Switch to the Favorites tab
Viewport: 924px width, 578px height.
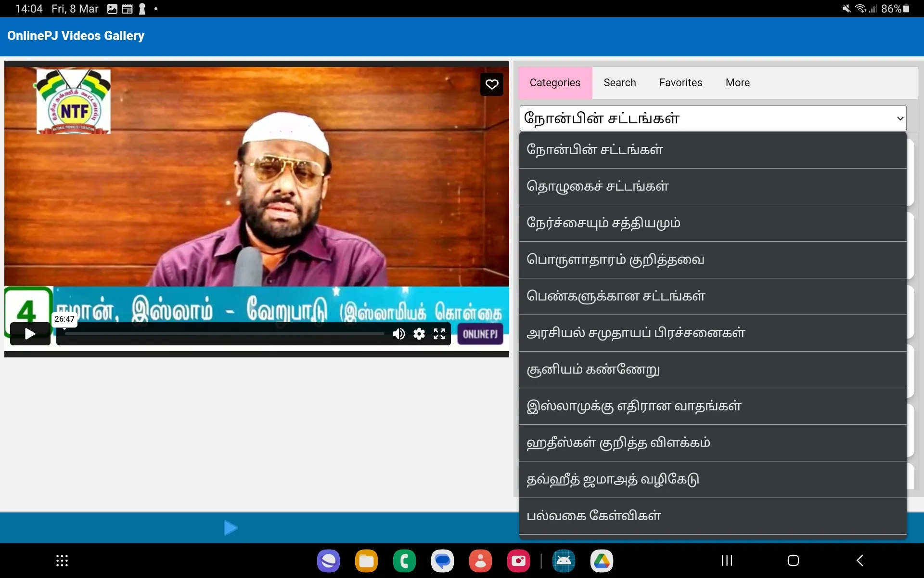pos(680,82)
